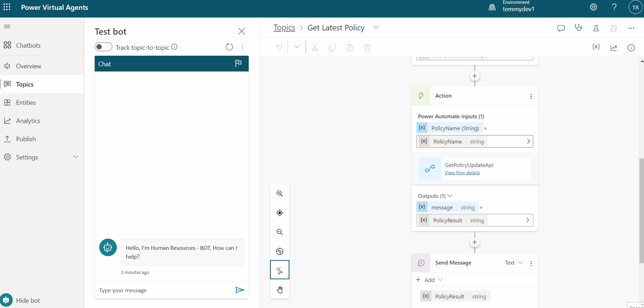The width and height of the screenshot is (644, 308).
Task: Reset the canvas zoom level
Action: pyautogui.click(x=280, y=251)
